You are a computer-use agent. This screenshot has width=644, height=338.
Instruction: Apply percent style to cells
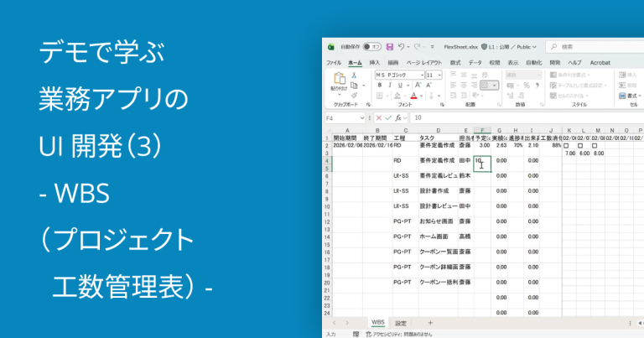coord(527,86)
